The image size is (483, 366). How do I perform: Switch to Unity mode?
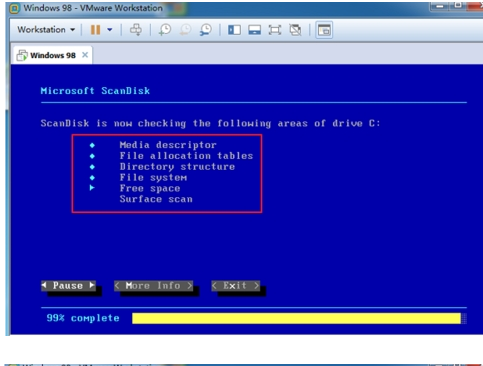pos(295,30)
